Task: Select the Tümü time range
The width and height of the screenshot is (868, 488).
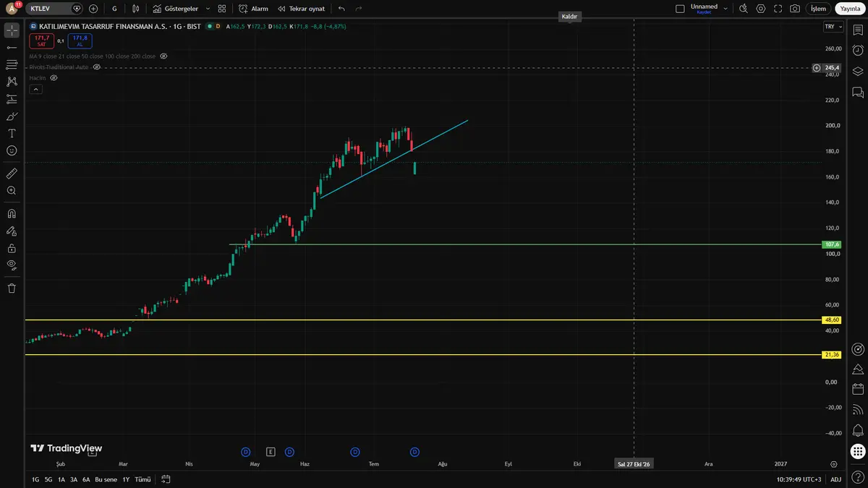Action: click(142, 479)
